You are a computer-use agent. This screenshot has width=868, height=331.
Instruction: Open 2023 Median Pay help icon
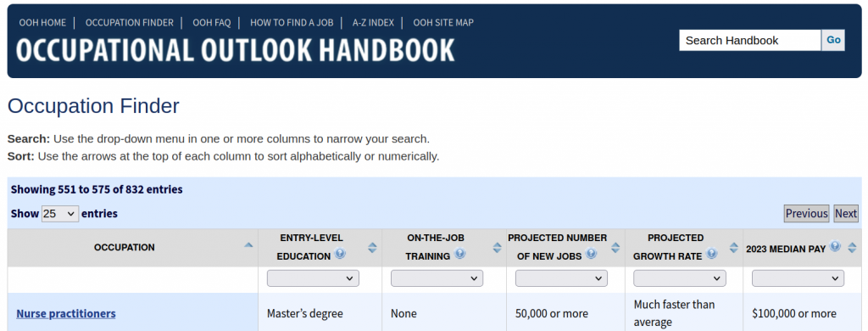coord(835,247)
